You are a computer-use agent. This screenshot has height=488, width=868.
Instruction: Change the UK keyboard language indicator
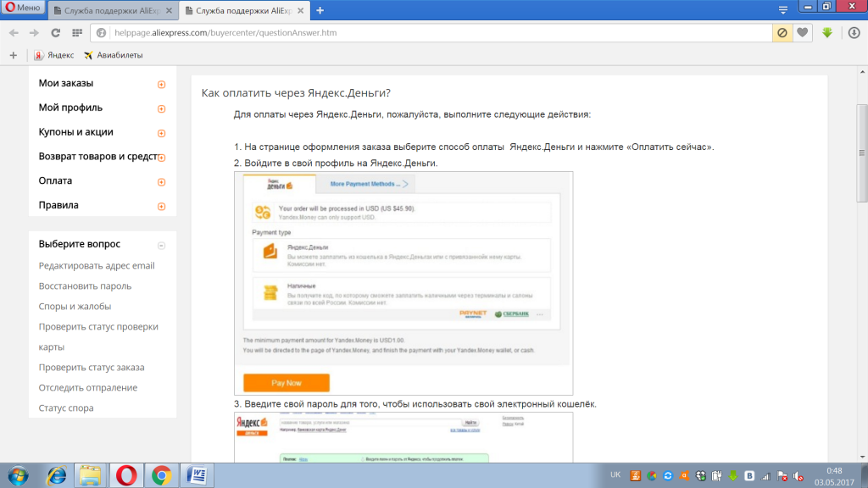615,475
